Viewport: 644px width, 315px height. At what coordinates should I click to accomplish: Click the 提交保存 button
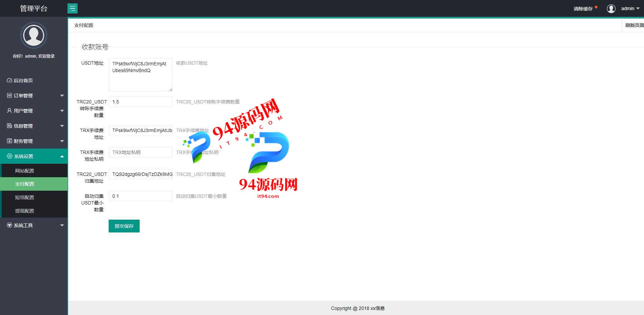(x=124, y=226)
